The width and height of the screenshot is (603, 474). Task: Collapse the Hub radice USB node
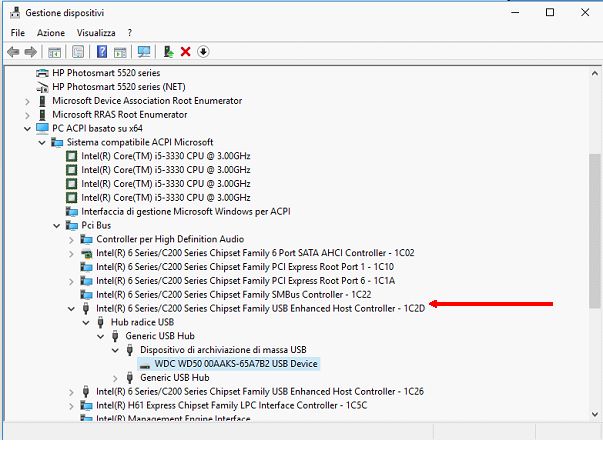tap(86, 323)
